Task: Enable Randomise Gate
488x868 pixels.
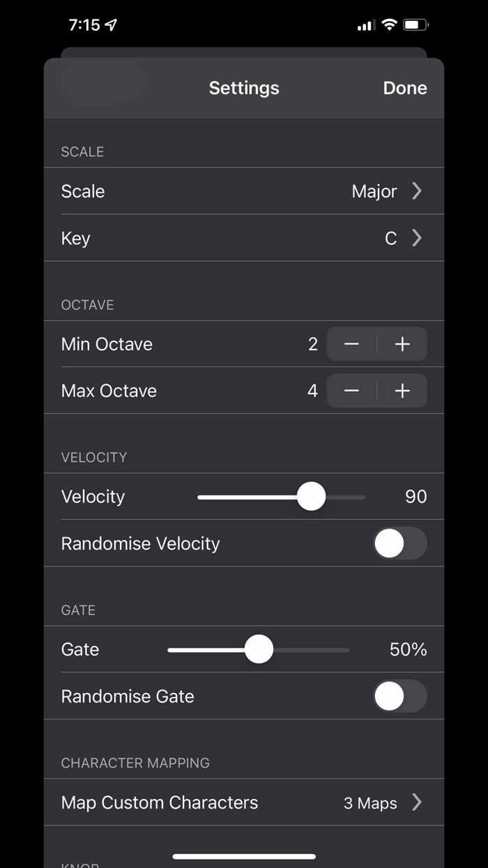Action: click(399, 696)
